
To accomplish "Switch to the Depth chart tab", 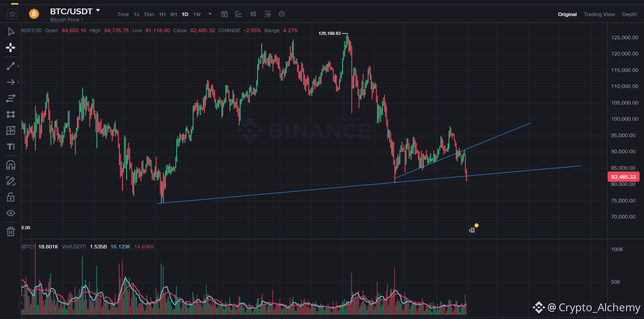I will tap(629, 14).
